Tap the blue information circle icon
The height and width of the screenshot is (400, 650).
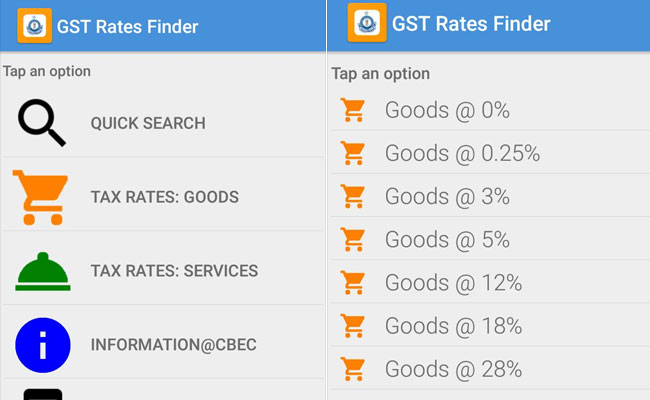pyautogui.click(x=42, y=345)
